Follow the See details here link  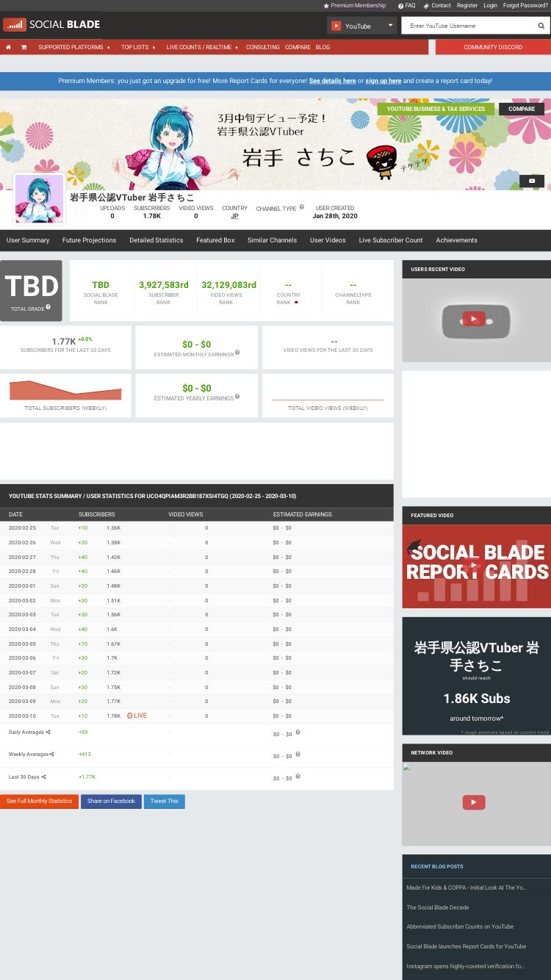click(x=332, y=81)
